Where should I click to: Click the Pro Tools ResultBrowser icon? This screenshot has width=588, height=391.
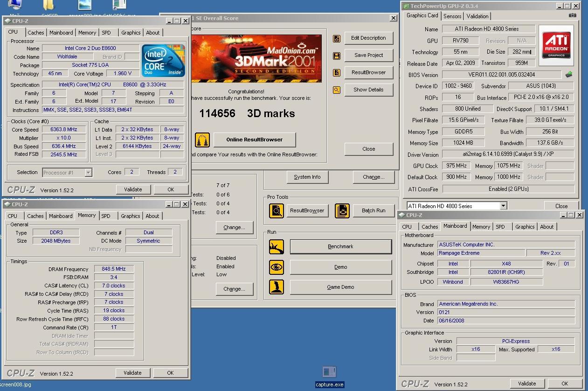pyautogui.click(x=277, y=211)
